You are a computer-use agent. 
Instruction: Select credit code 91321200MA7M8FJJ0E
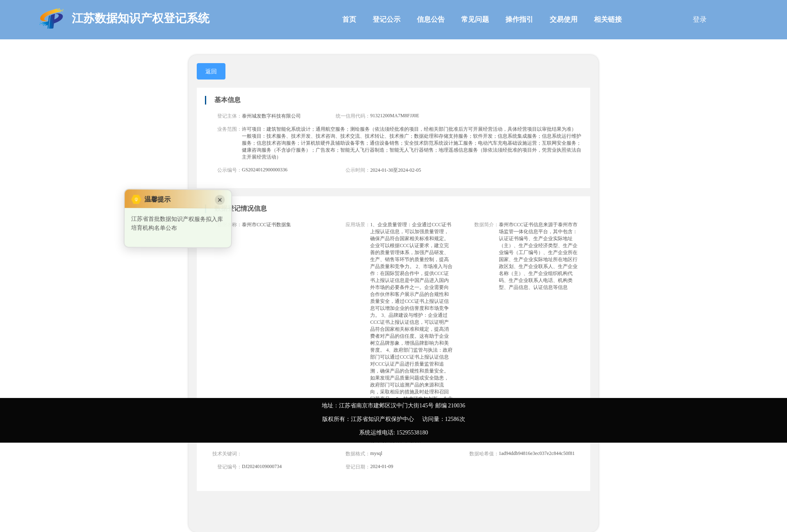click(395, 116)
